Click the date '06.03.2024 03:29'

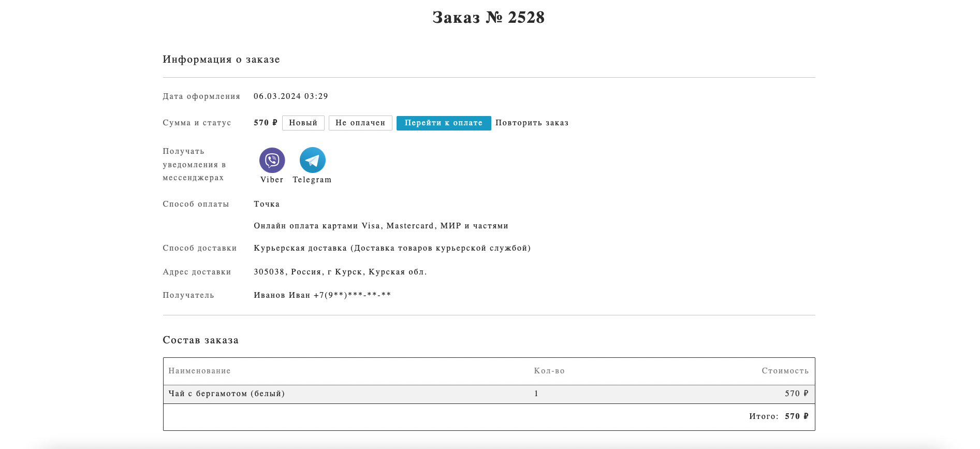point(291,96)
